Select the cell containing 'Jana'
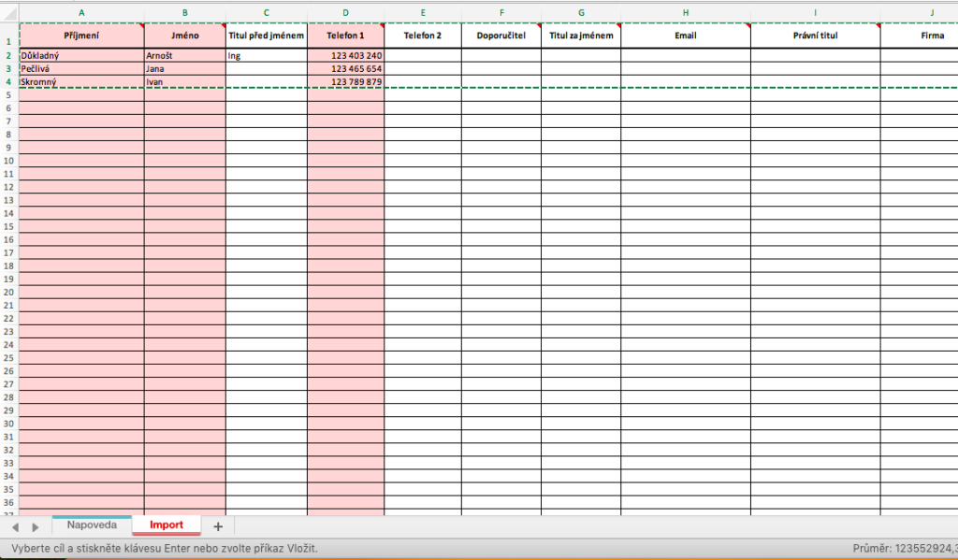The height and width of the screenshot is (560, 958). pos(185,68)
